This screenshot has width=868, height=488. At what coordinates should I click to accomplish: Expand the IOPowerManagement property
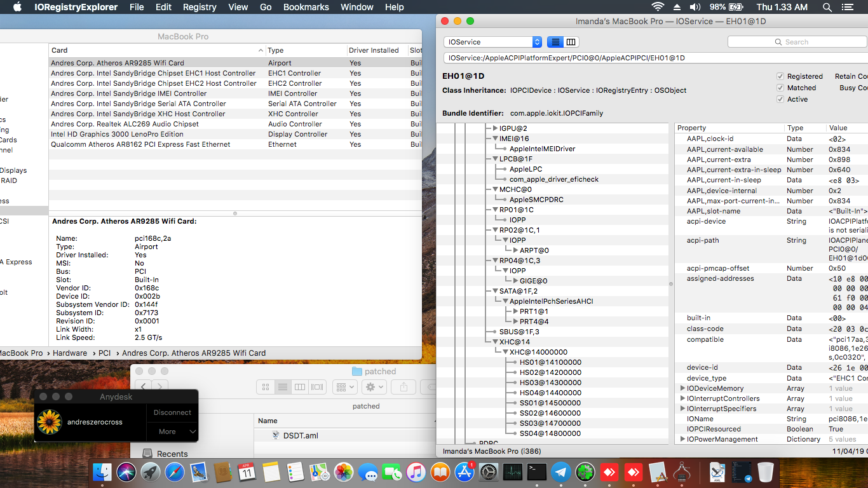(683, 438)
